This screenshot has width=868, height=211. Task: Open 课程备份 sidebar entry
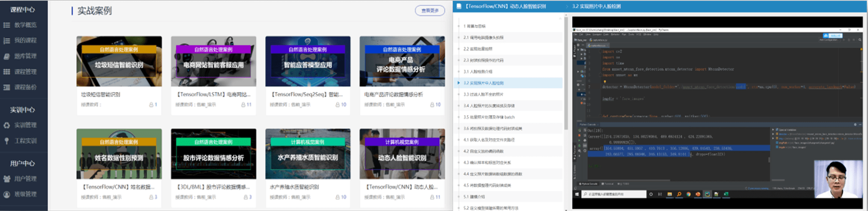click(25, 87)
